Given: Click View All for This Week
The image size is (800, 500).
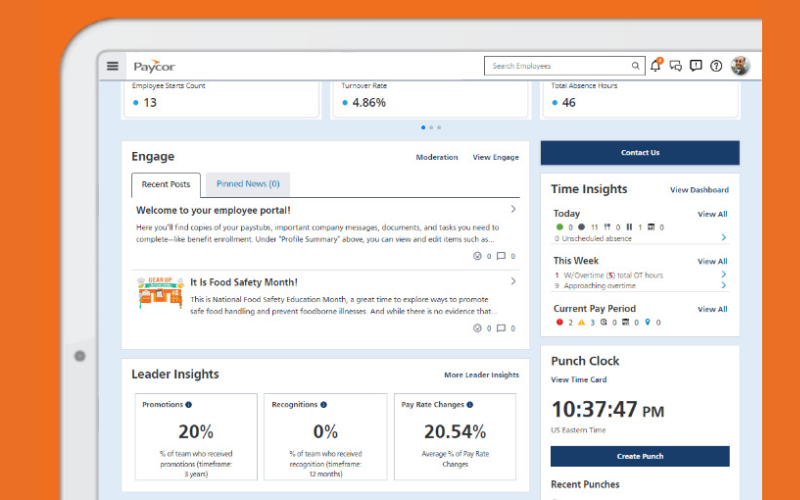Looking at the screenshot, I should click(x=712, y=262).
